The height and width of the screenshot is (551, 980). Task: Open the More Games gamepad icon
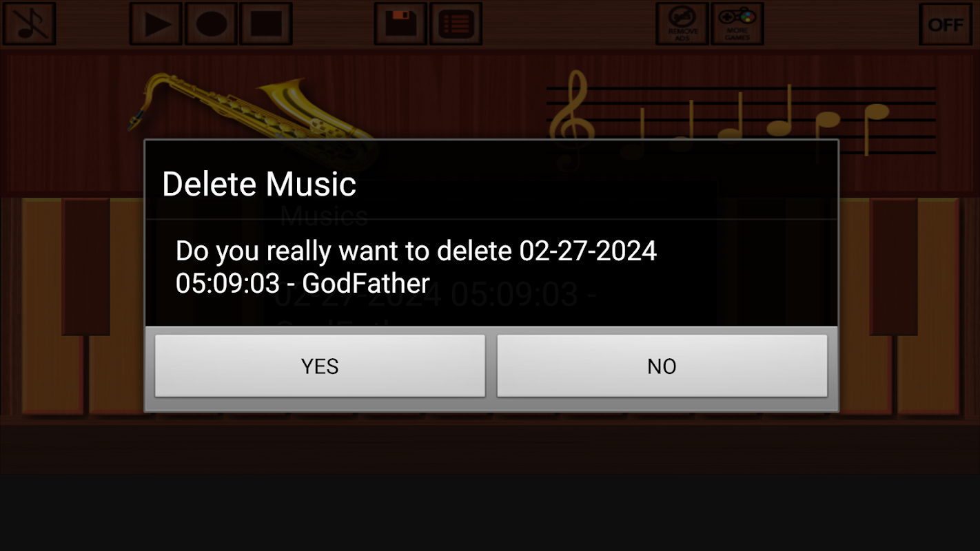737,23
